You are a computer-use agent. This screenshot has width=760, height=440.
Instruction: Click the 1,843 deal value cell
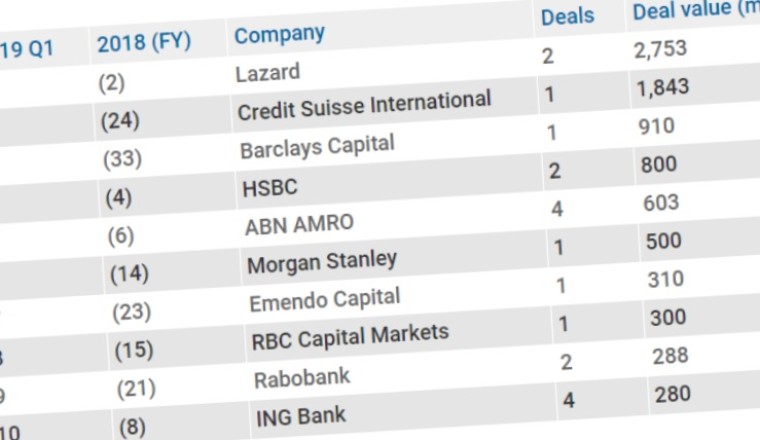tap(662, 89)
